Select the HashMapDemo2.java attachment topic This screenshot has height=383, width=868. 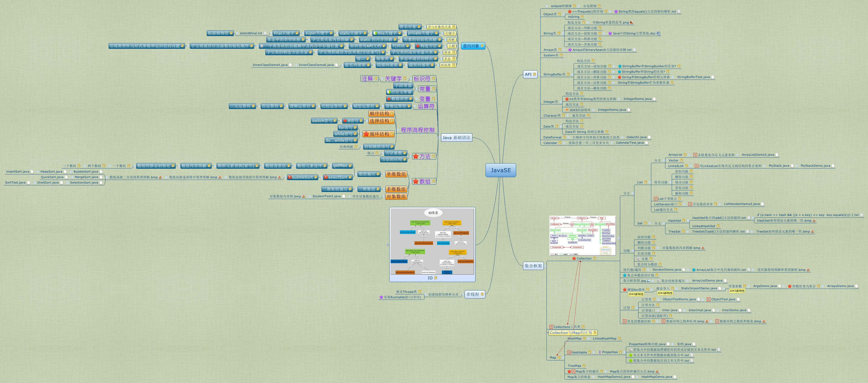point(616,377)
